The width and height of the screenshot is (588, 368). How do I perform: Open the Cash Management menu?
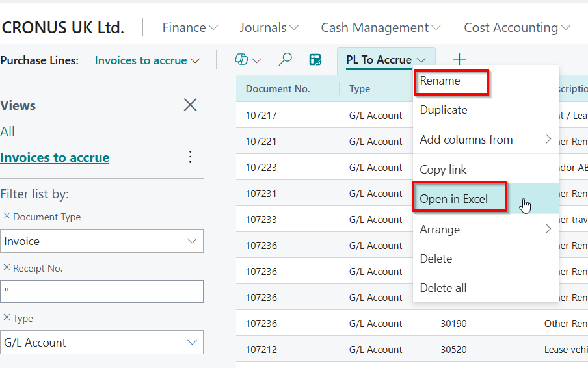381,28
